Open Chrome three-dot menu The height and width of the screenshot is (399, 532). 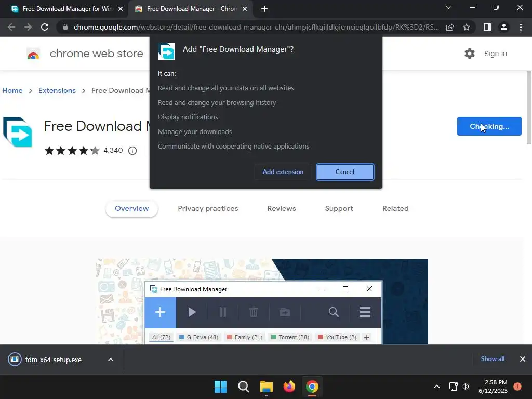coord(521,27)
